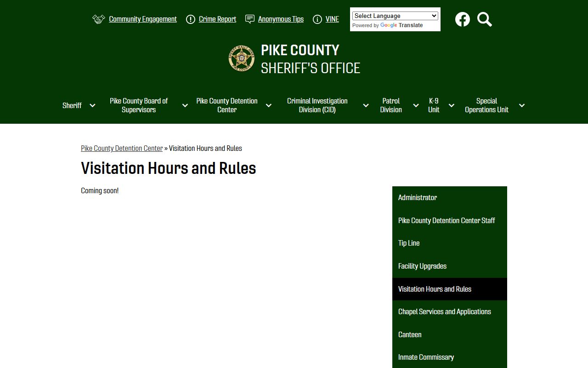Open Chapel Services and Applications link
This screenshot has width=588, height=368.
(x=450, y=312)
